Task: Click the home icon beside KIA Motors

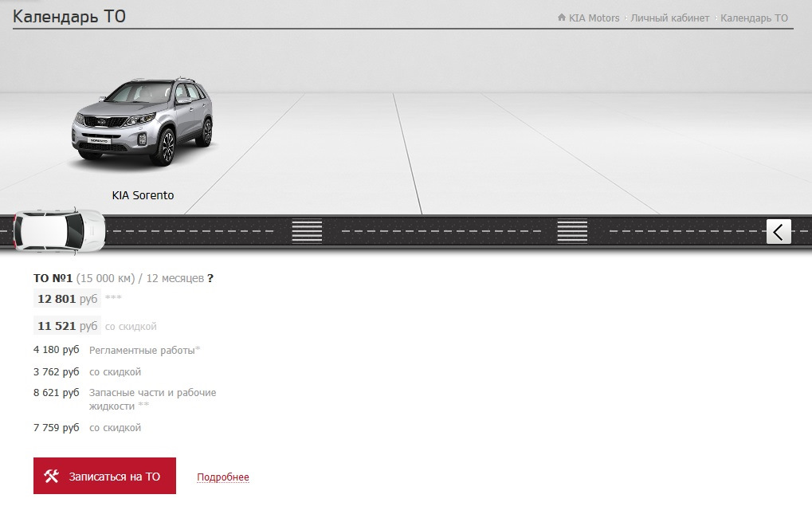Action: [x=561, y=18]
